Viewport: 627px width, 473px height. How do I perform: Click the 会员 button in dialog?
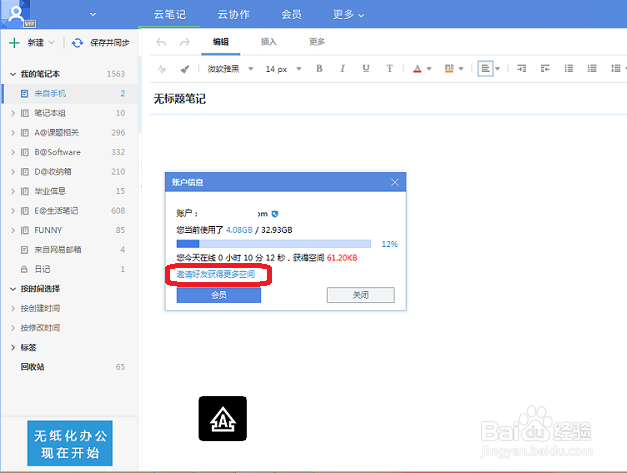pyautogui.click(x=219, y=295)
